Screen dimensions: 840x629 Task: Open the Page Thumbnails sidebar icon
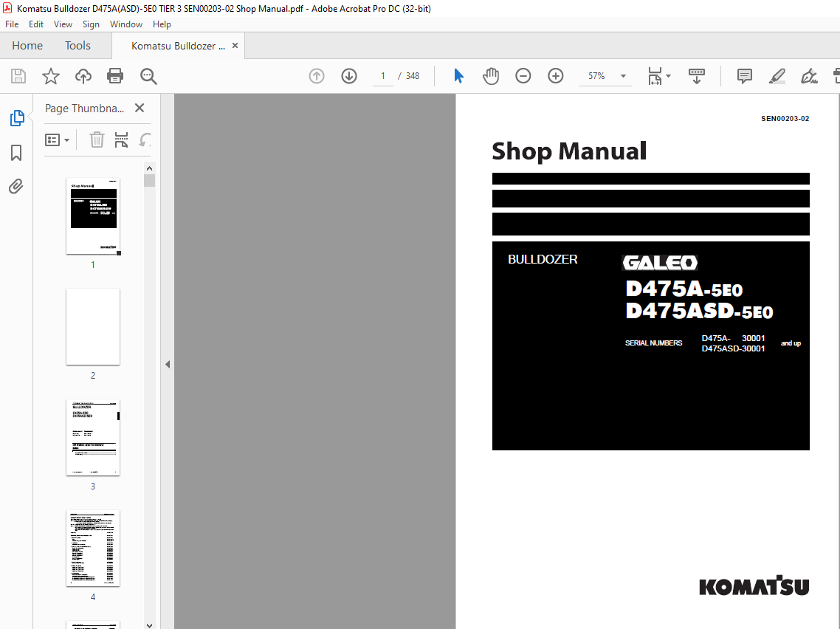(16, 118)
